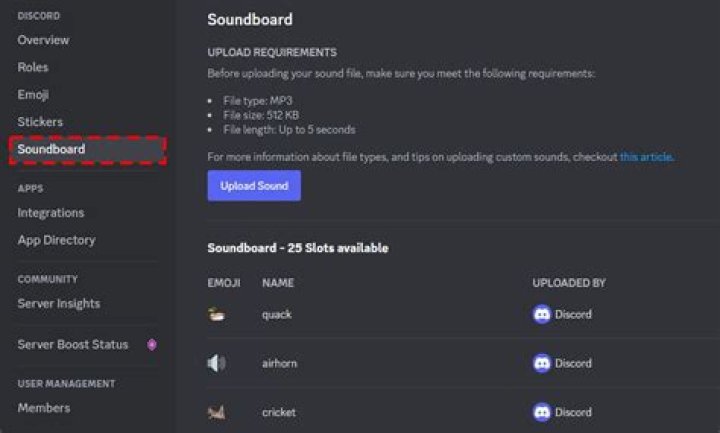Open the Overview settings page

click(43, 40)
